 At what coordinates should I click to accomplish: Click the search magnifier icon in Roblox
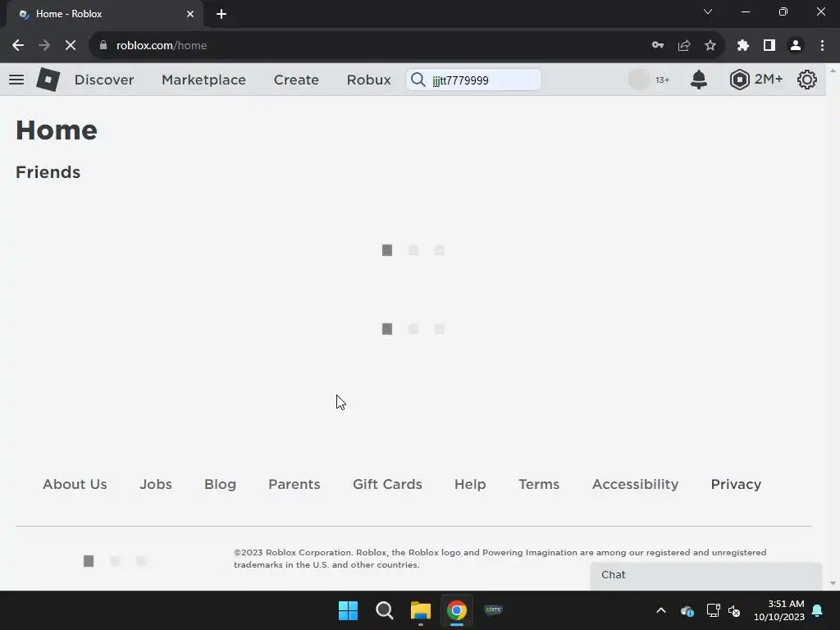(418, 80)
